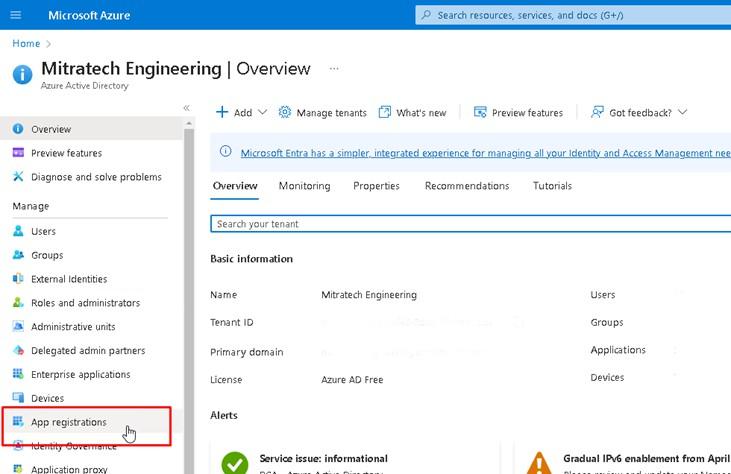Collapse the sidebar with the double chevron
731x474 pixels.
(x=186, y=108)
